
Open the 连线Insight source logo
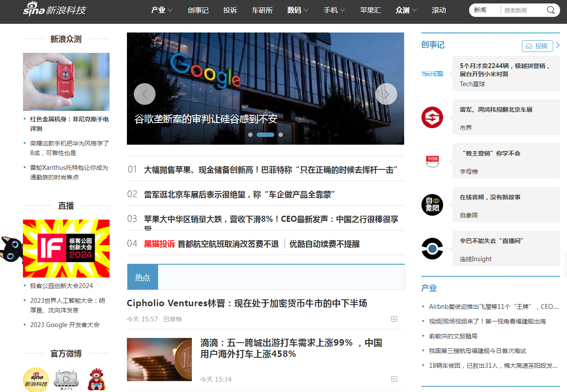click(x=432, y=249)
